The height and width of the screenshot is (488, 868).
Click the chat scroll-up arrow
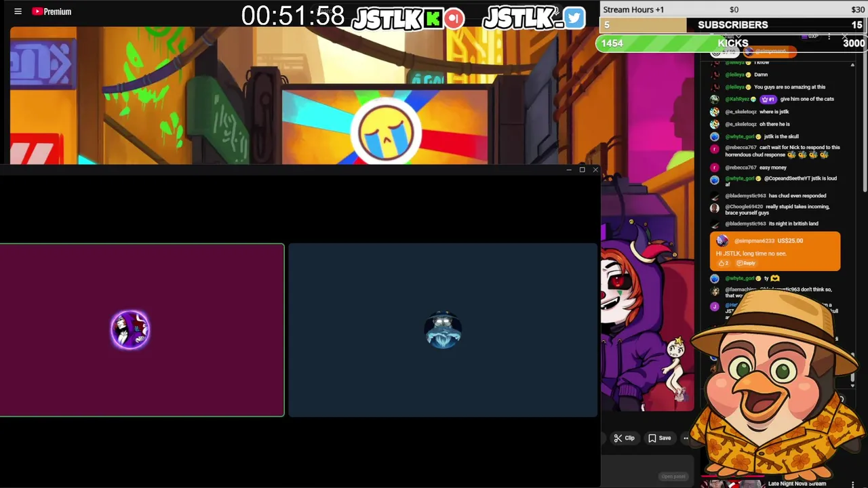click(852, 65)
